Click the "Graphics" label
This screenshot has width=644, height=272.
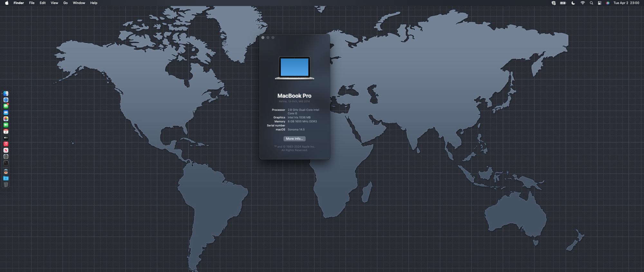(279, 118)
